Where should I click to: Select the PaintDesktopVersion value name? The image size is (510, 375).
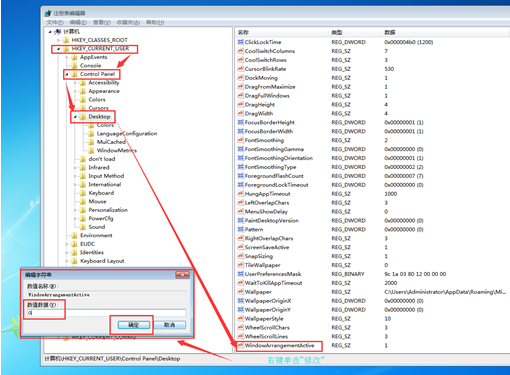tap(272, 221)
